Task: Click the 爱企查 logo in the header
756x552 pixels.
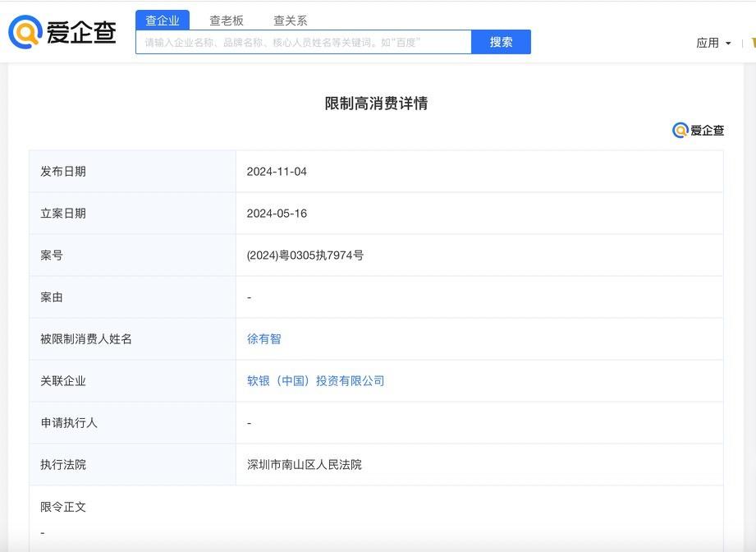Action: (x=62, y=32)
